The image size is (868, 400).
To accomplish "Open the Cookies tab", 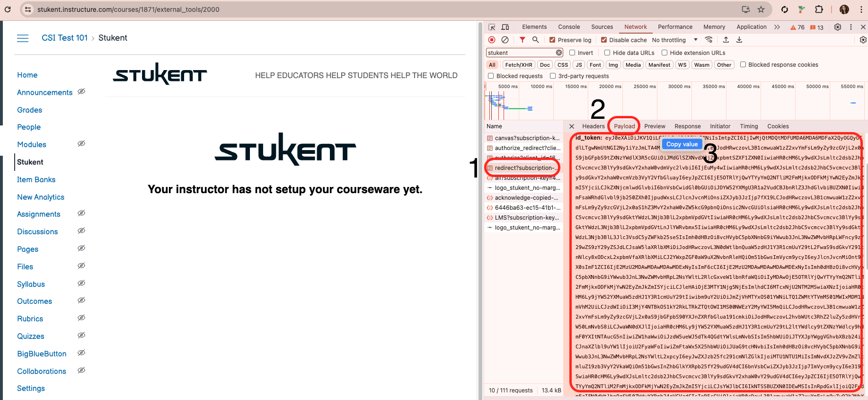I will pyautogui.click(x=778, y=126).
